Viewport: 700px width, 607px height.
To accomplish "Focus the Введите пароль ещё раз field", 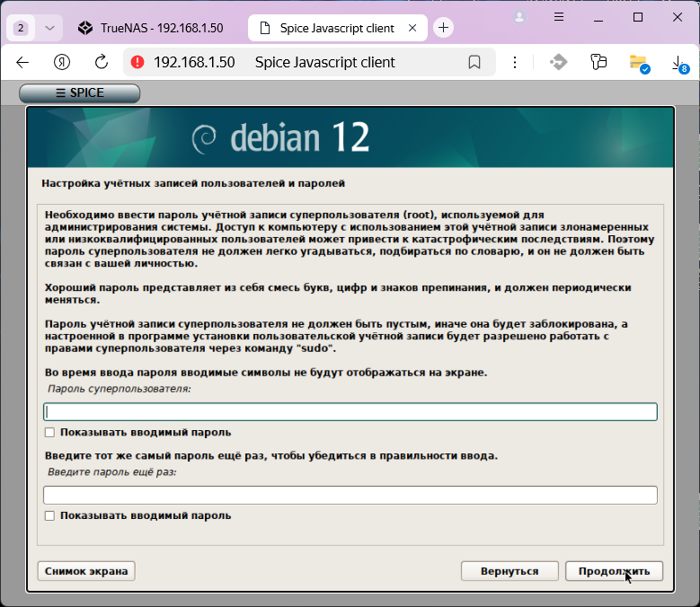I will 350,495.
